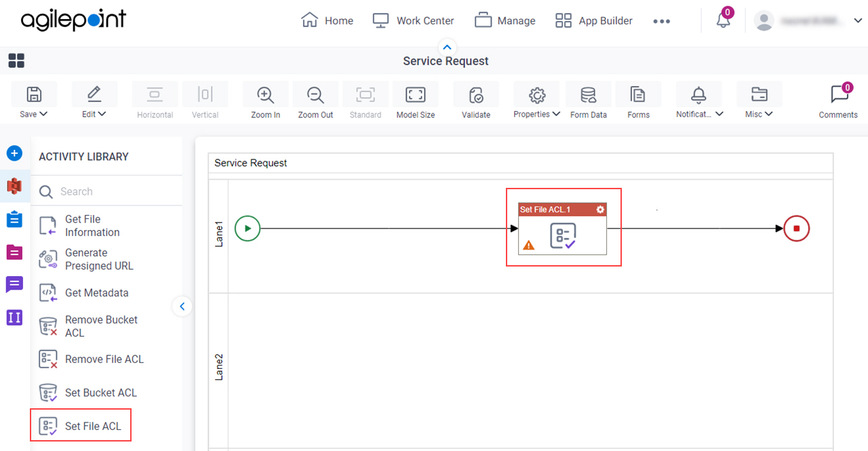Expand the Notifications toolbar dropdown arrow
The height and width of the screenshot is (451, 868).
(719, 114)
